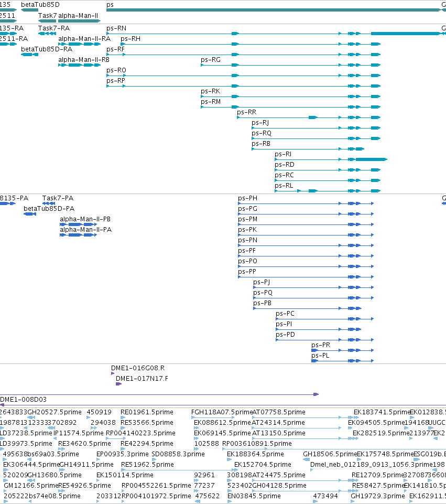Select transcript ps-RR
This screenshot has width=446, height=504.
tap(309, 117)
